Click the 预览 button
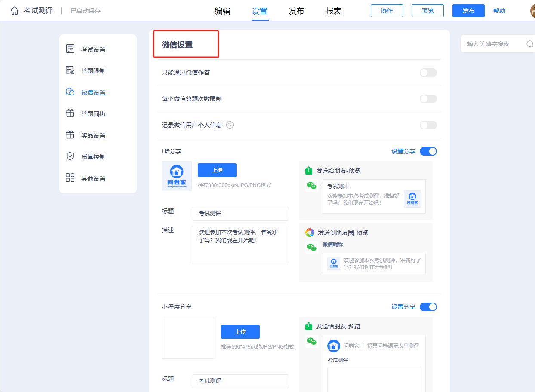This screenshot has height=392, width=535. (x=427, y=11)
